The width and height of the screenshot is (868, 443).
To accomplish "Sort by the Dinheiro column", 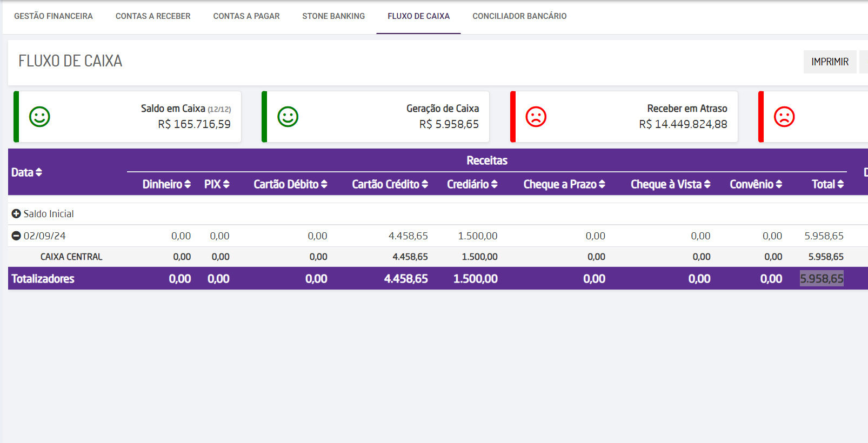I will pos(188,184).
